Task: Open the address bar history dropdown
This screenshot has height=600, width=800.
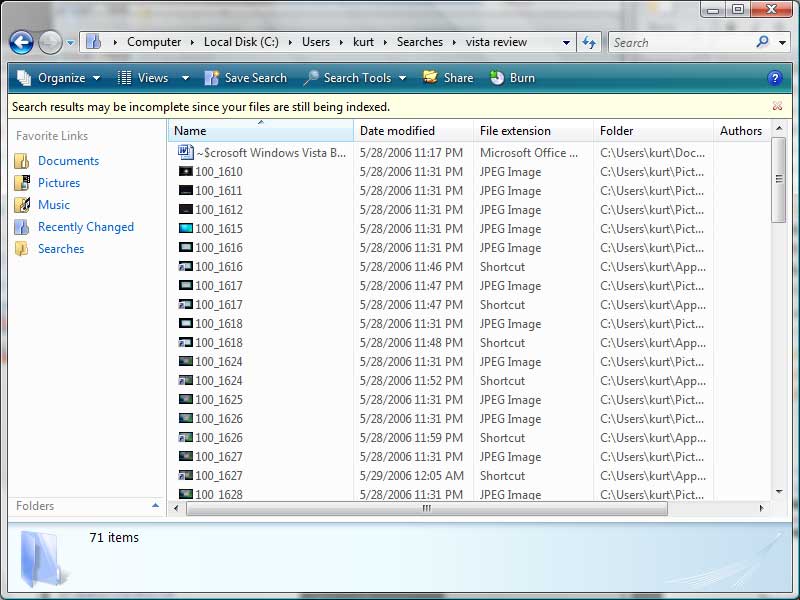Action: (565, 42)
